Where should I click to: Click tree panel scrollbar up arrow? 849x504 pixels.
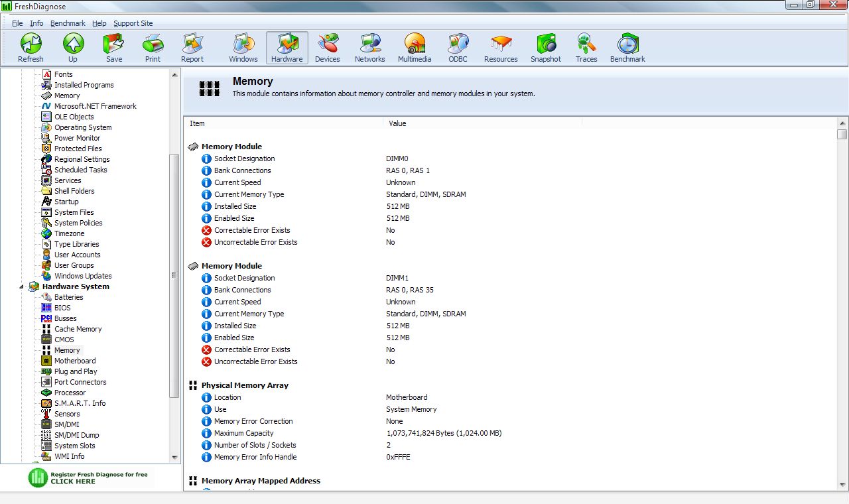coord(175,73)
